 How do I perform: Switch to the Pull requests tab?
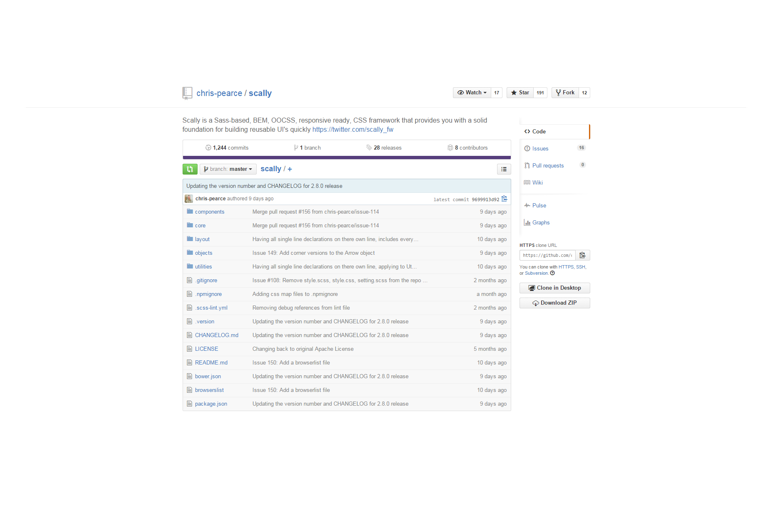pos(548,166)
